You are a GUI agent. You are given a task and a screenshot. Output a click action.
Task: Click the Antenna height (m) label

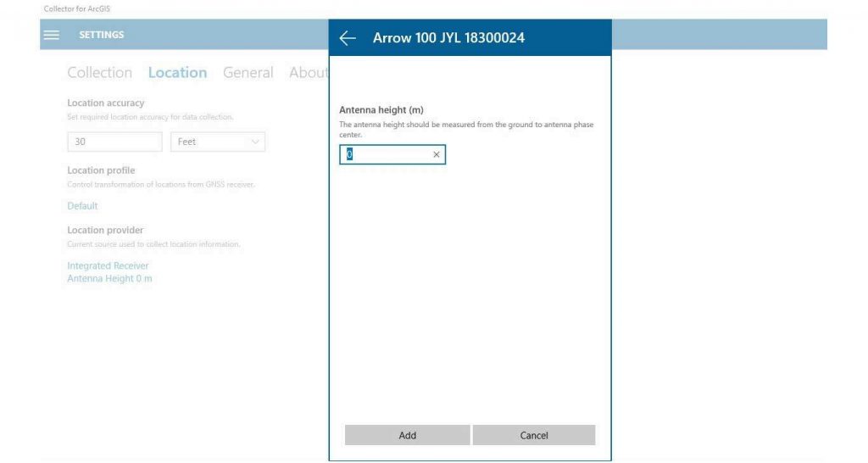tap(381, 109)
